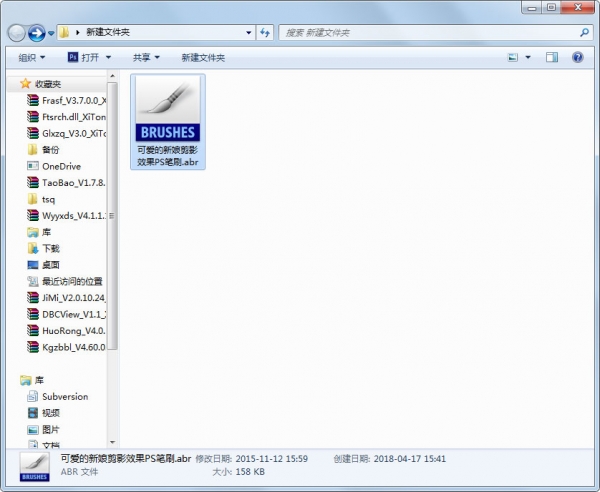Click the 新建文件夹 toolbar button
This screenshot has width=600, height=492.
(x=203, y=58)
